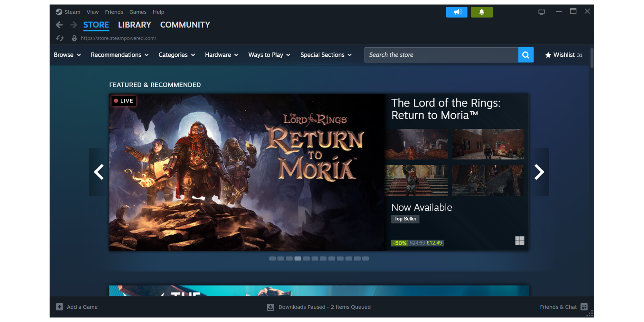The image size is (644, 322).
Task: Open the Special Sections dropdown
Action: pos(326,55)
